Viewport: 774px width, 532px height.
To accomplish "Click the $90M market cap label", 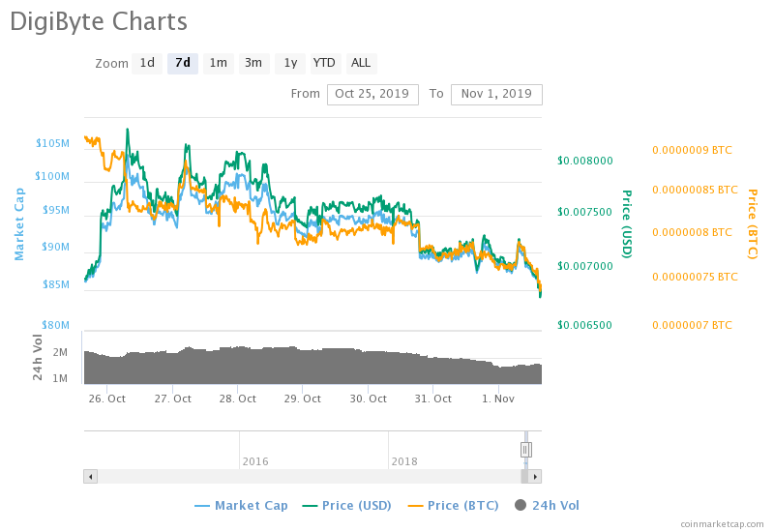I will pyautogui.click(x=56, y=248).
